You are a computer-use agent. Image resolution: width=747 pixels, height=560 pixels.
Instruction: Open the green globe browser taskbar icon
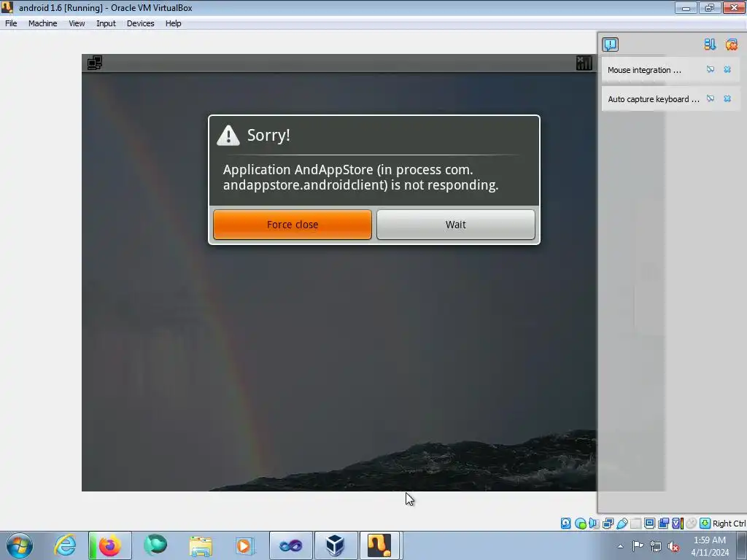(x=155, y=545)
